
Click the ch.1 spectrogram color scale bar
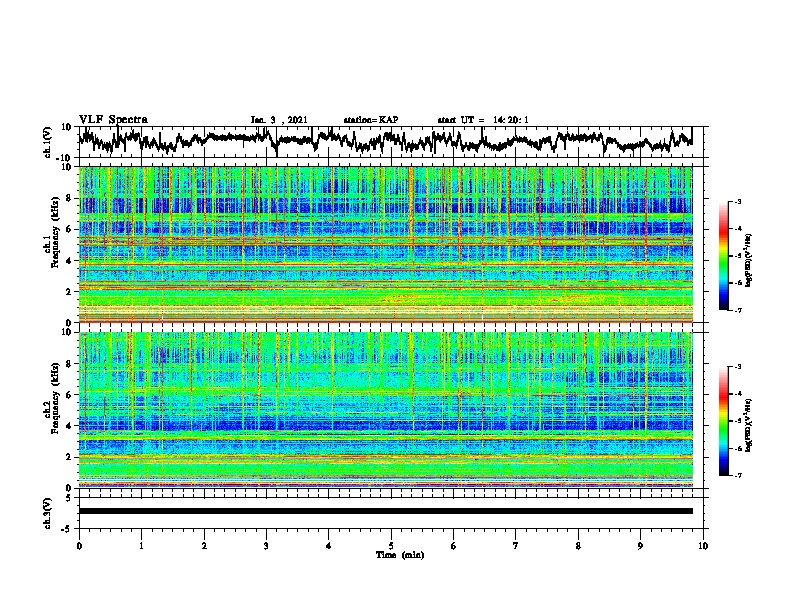point(723,256)
